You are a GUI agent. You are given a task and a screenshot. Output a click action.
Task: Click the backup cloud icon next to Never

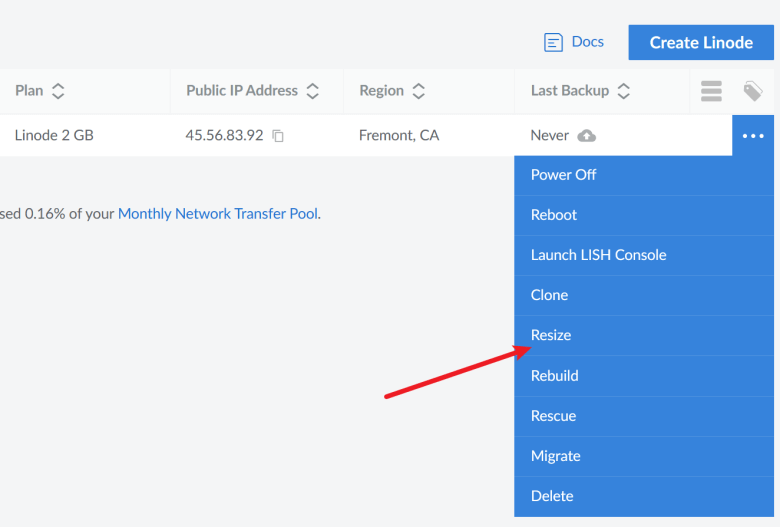(586, 135)
